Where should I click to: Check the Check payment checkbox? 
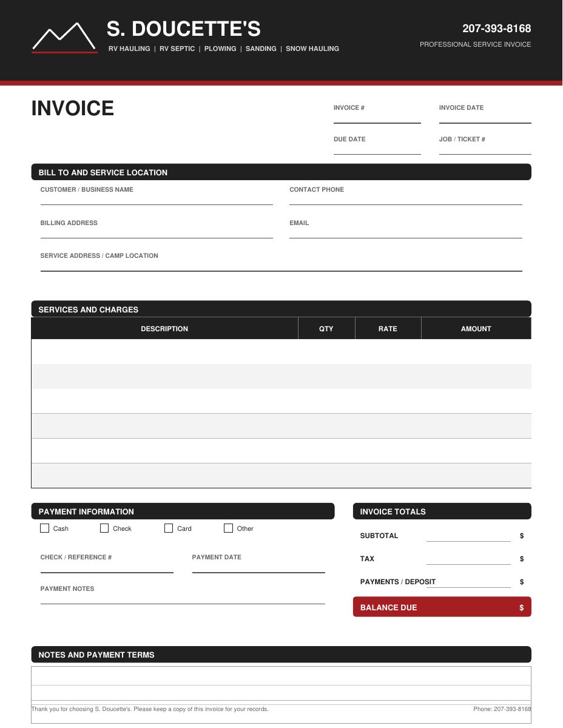tap(105, 528)
